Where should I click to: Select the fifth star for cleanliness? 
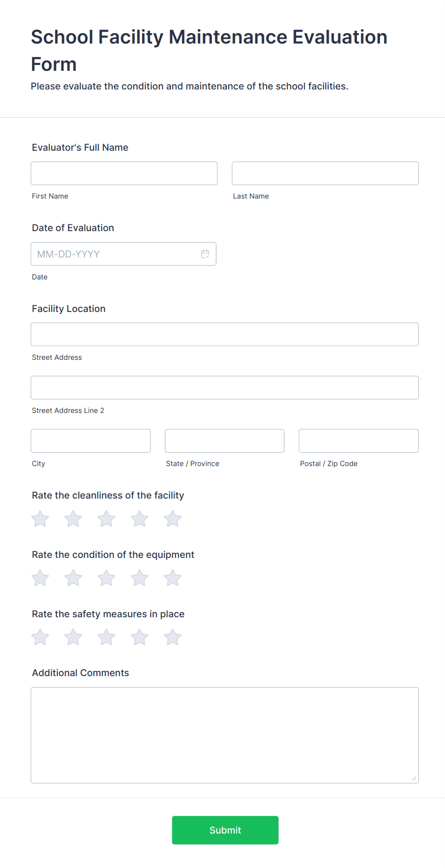[173, 519]
